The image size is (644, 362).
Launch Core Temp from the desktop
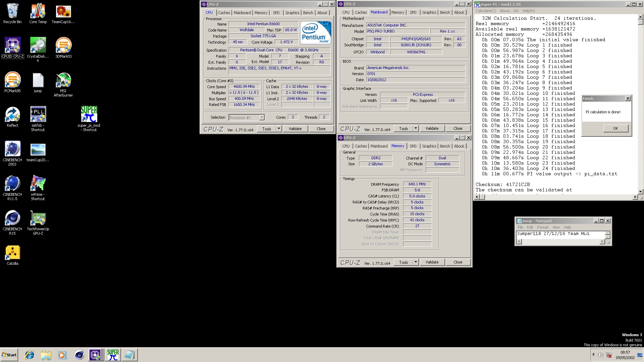(38, 13)
